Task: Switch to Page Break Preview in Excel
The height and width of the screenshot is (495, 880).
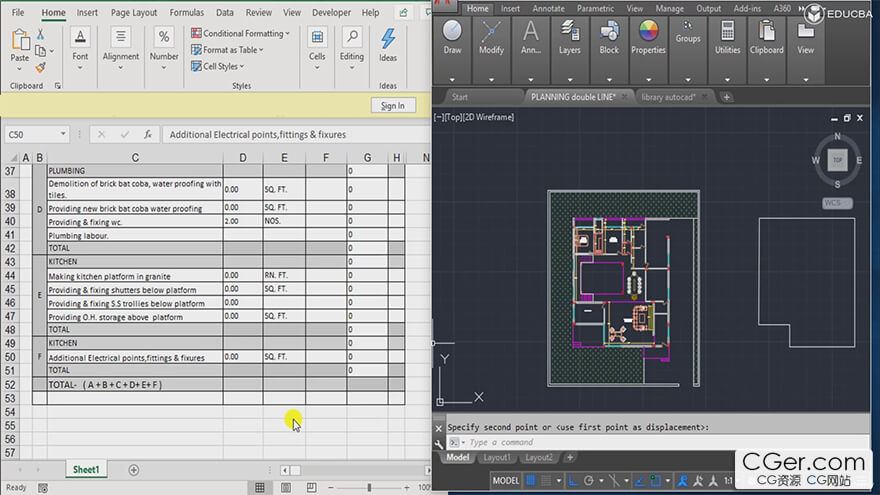Action: point(311,487)
